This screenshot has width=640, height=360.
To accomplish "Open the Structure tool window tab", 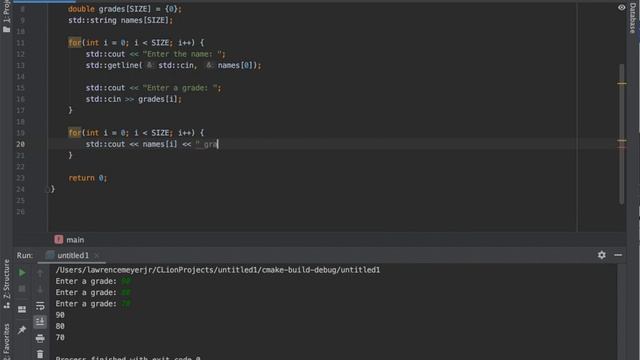I will coord(7,284).
